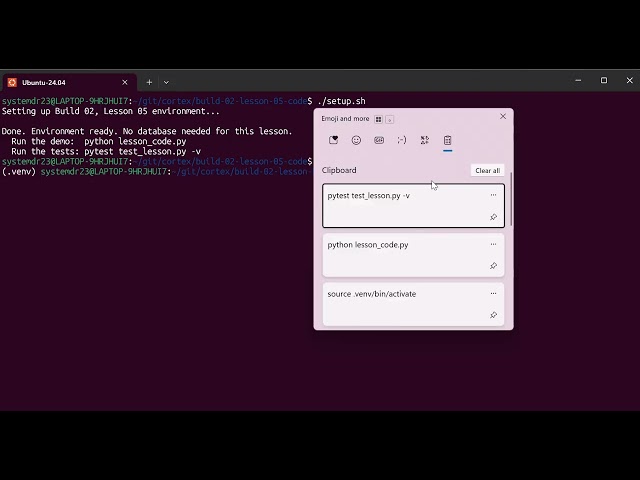Image resolution: width=640 pixels, height=480 pixels.
Task: Open the GIF tab in emoji panel
Action: pos(379,140)
